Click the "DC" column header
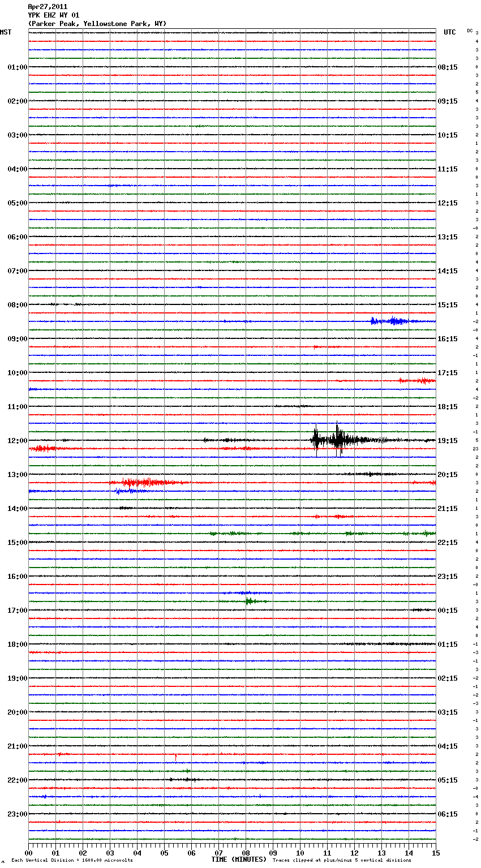Viewport: 481px width, 868px height. (x=470, y=31)
